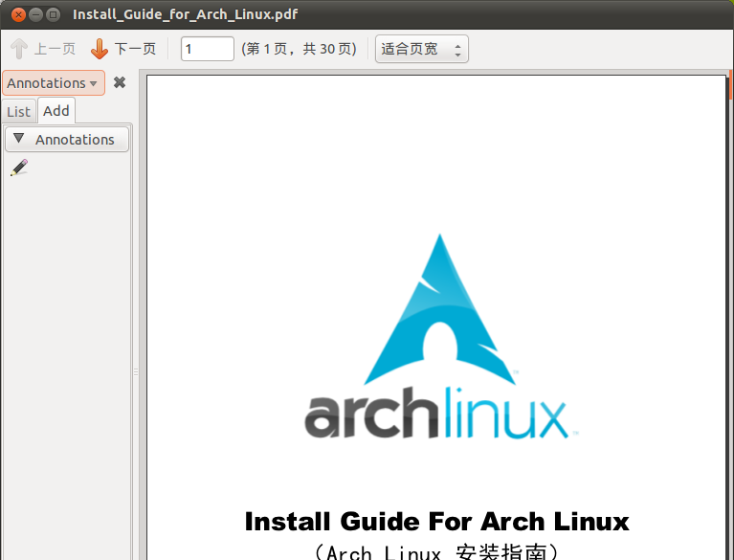Click the pencil add-annotation icon
Viewport: 734px width, 560px height.
19,168
